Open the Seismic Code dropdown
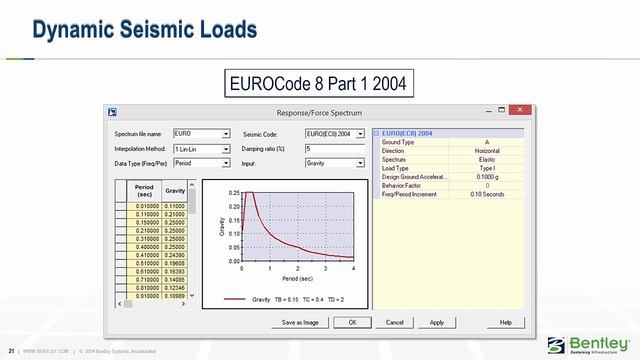This screenshot has height=360, width=640. click(x=360, y=134)
